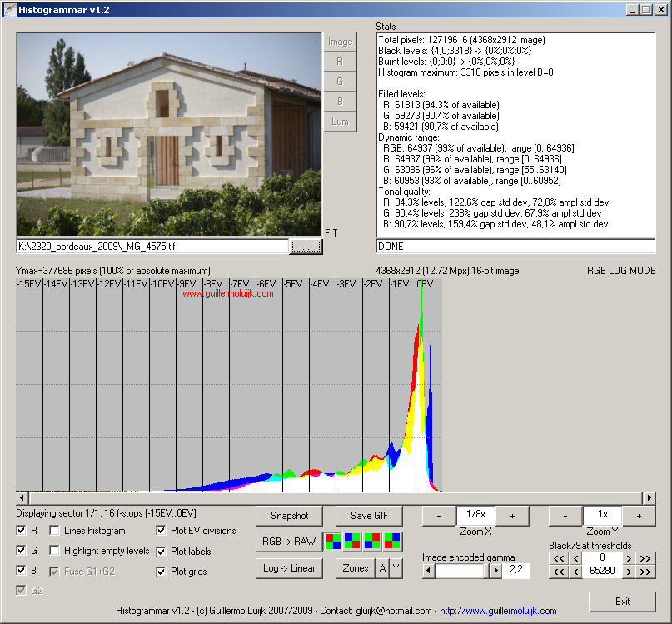672x624 pixels.
Task: Click histogram scrollbar right arrow
Action: (649, 498)
